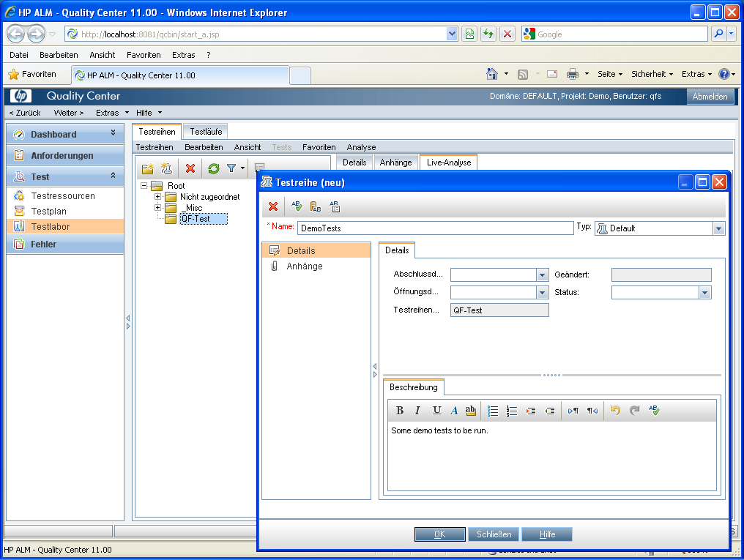Click the red X icon in Testreihe dialog toolbar
The image size is (744, 560).
[273, 206]
